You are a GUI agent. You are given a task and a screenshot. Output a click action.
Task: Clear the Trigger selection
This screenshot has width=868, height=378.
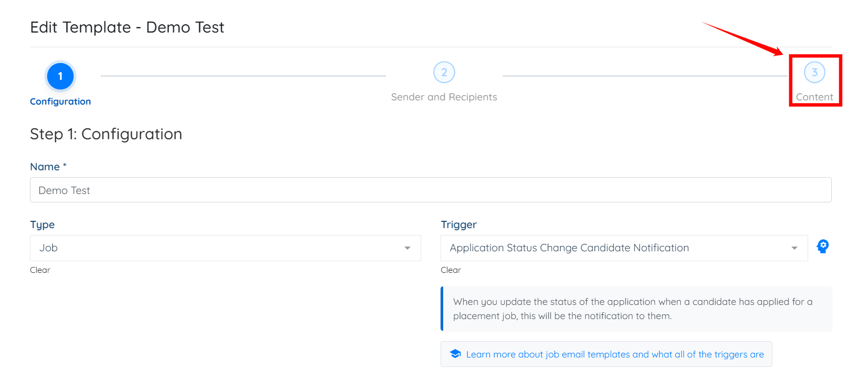tap(451, 270)
